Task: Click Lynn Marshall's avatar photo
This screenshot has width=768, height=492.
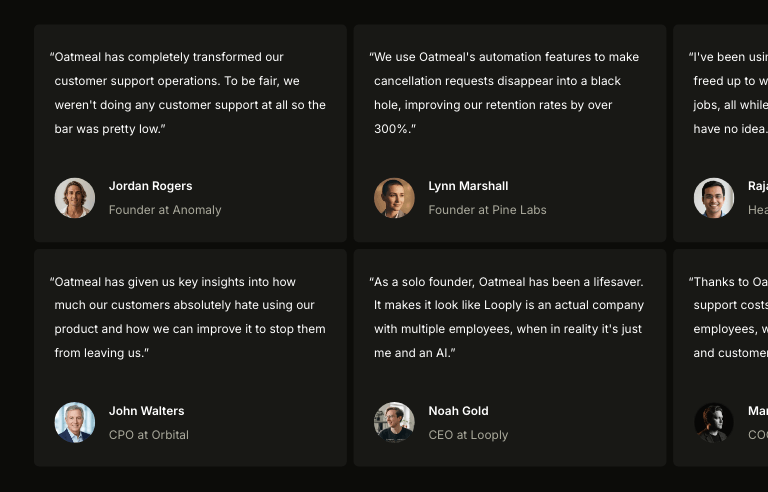Action: pos(394,198)
